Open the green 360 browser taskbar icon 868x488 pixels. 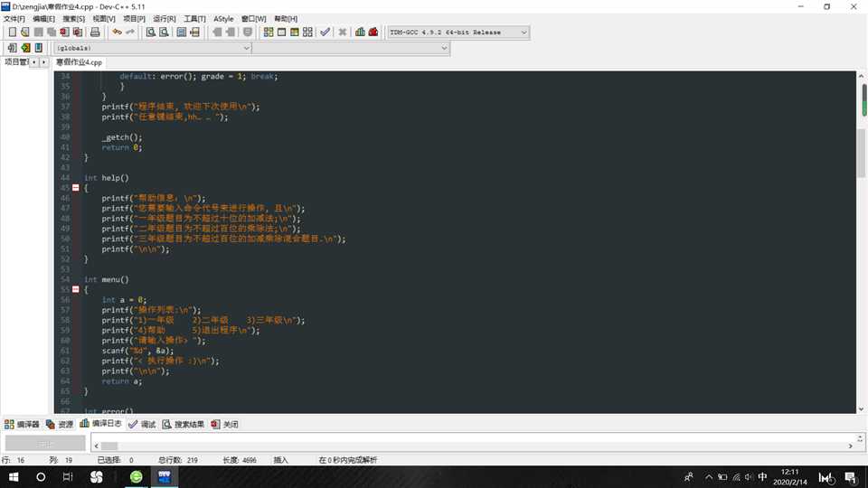[x=137, y=477]
